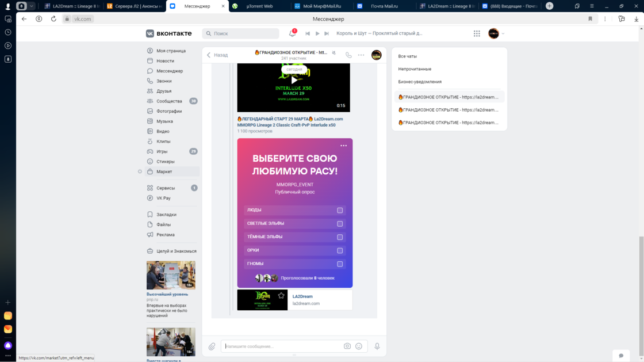Open the VK services grid icon
Screen dimensions: 644x362
coord(477,34)
